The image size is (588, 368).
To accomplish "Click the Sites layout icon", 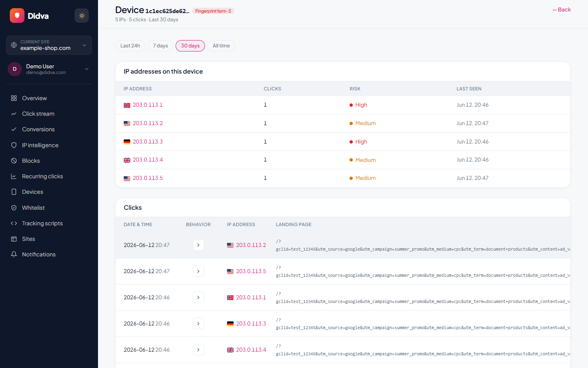I will [x=14, y=239].
